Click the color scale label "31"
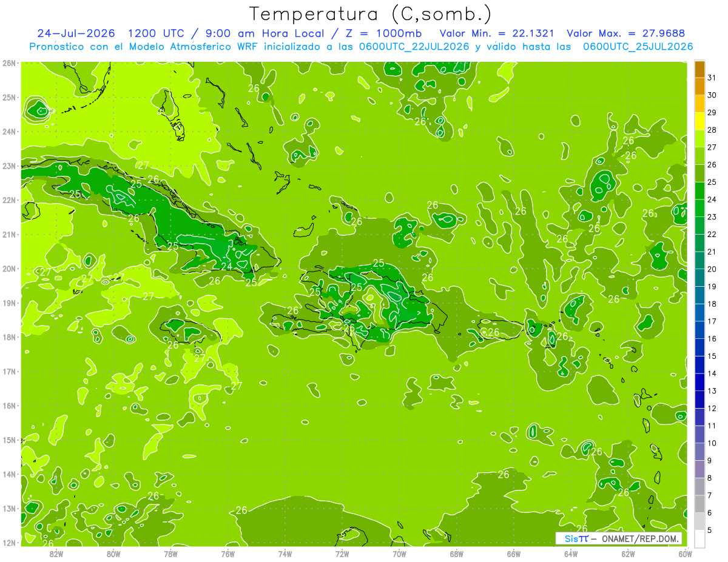Image resolution: width=728 pixels, height=562 pixels. (712, 78)
